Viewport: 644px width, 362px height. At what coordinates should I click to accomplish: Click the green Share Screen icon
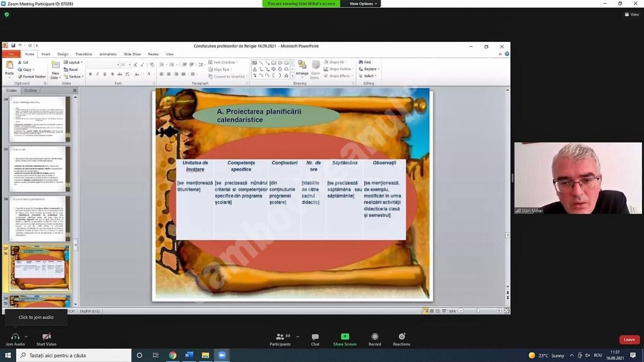[345, 337]
